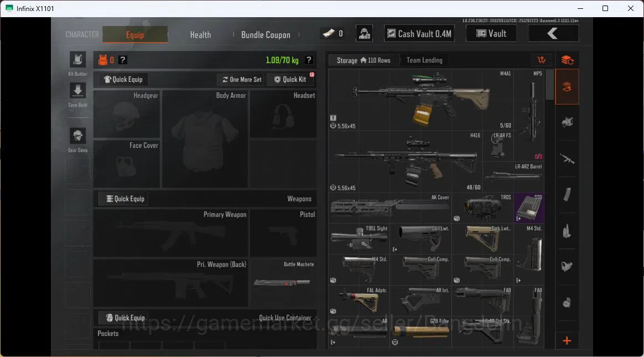Open help beside the 1.09/70 kg weight
Image resolution: width=644 pixels, height=357 pixels.
[x=309, y=60]
